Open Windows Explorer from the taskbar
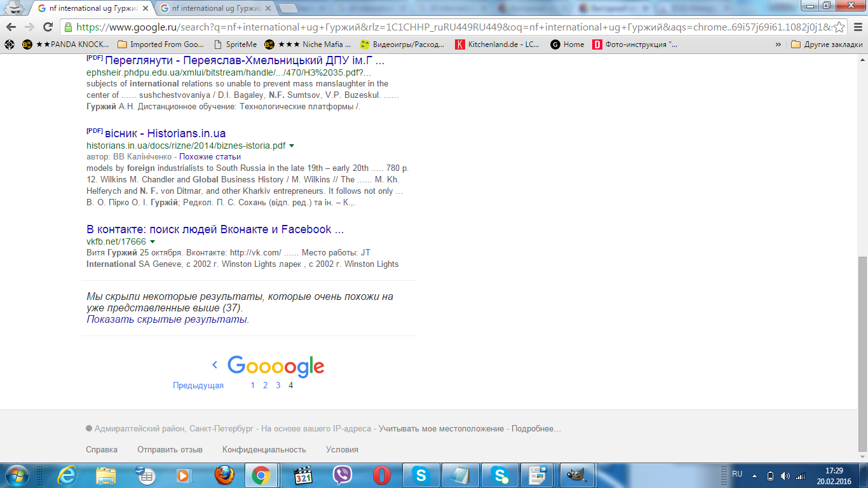This screenshot has width=868, height=488. pos(105,475)
